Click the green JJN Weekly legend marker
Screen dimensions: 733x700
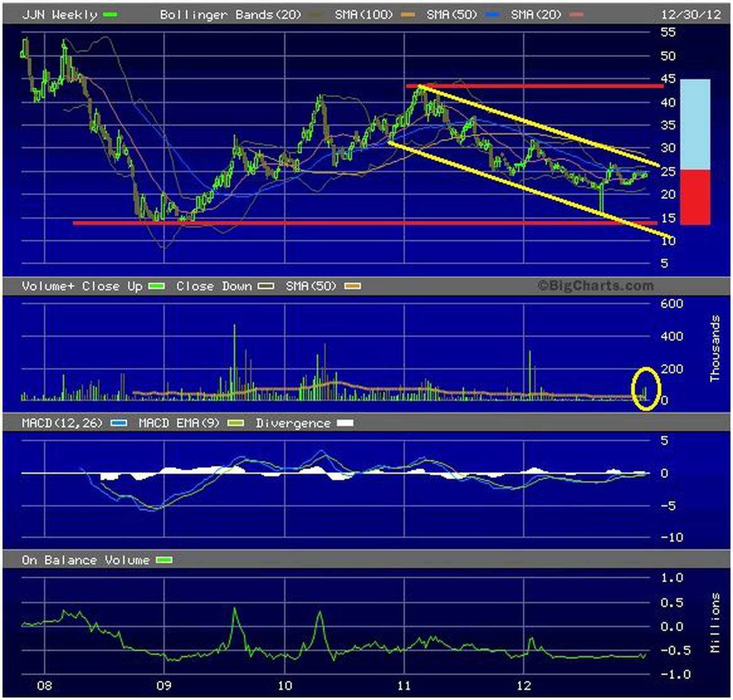pos(110,15)
